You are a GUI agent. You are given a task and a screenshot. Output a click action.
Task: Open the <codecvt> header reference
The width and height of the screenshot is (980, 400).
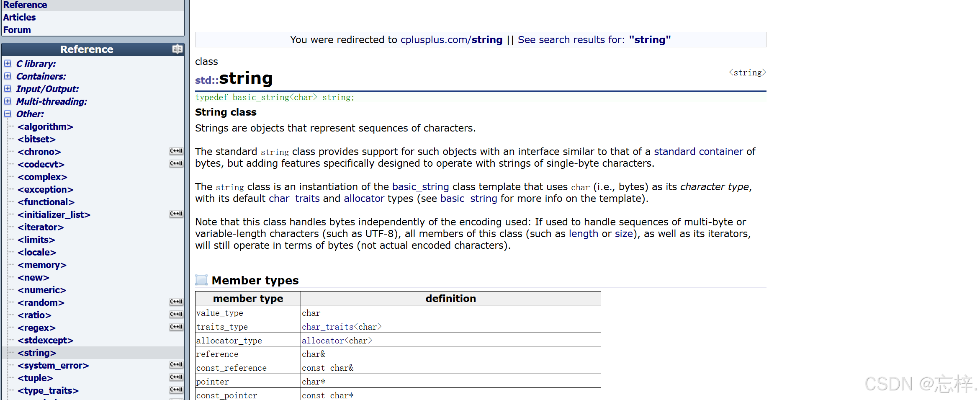(41, 164)
